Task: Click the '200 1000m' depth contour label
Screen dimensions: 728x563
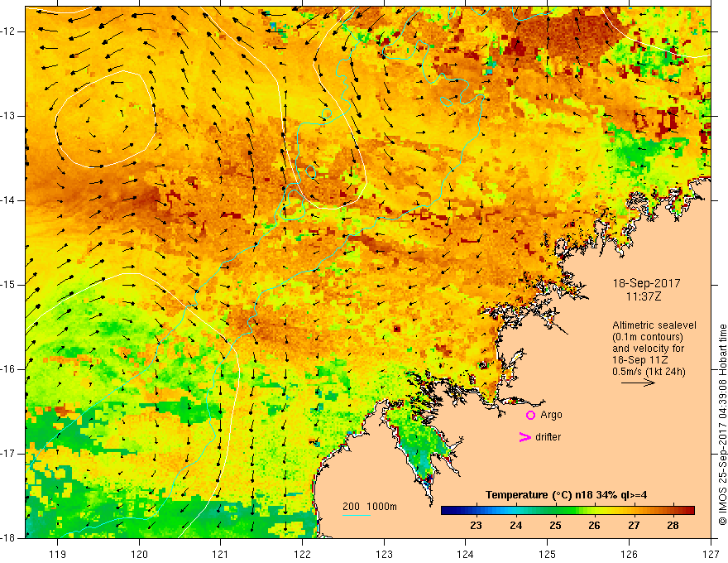Action: (370, 507)
